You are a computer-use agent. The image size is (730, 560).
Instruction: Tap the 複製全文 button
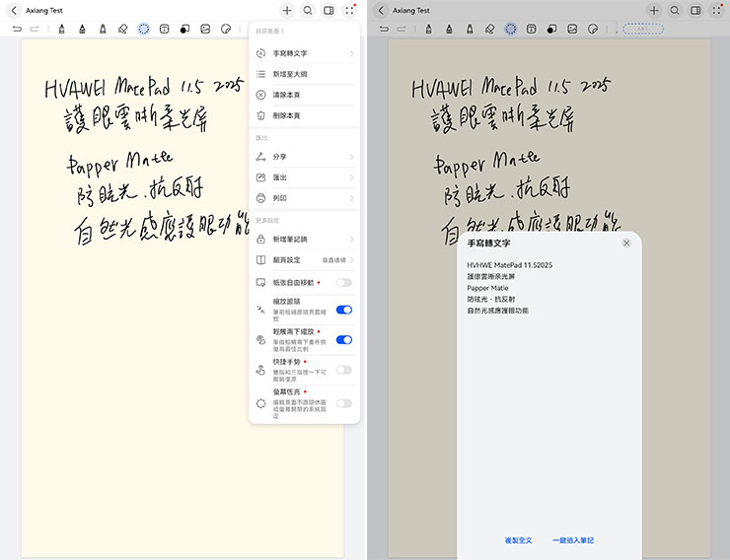coord(518,540)
